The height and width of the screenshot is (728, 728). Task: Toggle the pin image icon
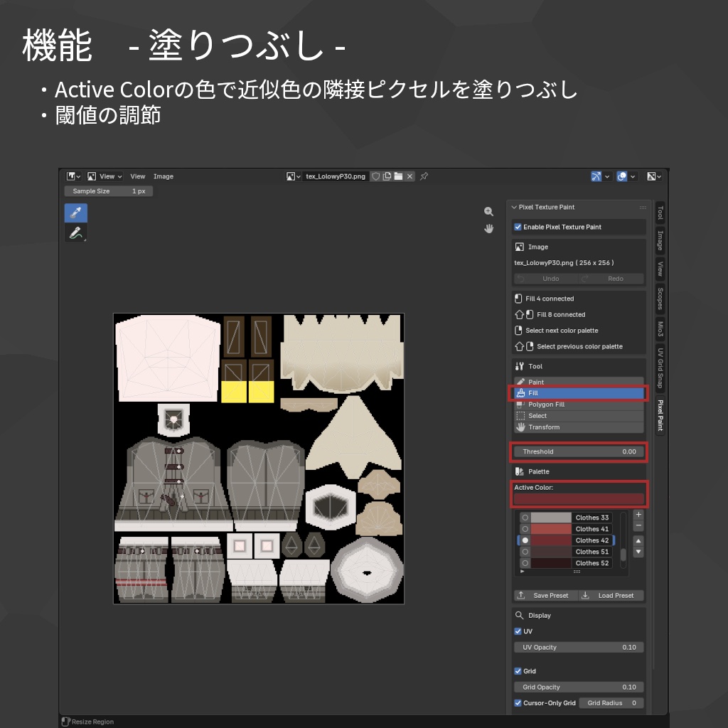[x=424, y=176]
